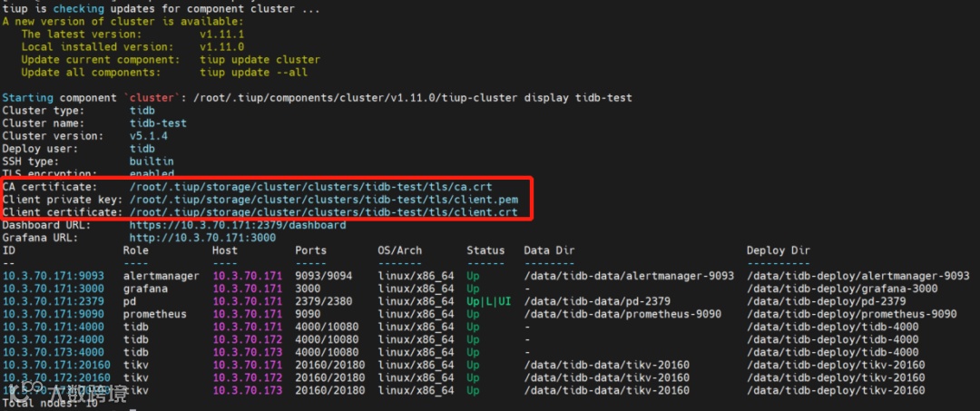Click the deploy dir in the 10.3.70.172:4000 row
This screenshot has height=411, width=980.
coord(832,339)
